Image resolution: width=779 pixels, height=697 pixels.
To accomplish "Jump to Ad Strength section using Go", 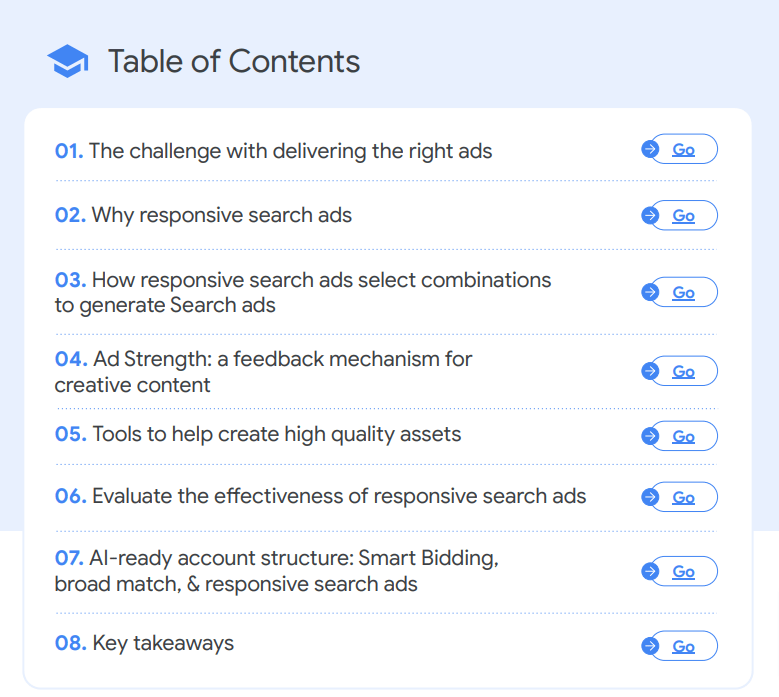I will [x=683, y=372].
